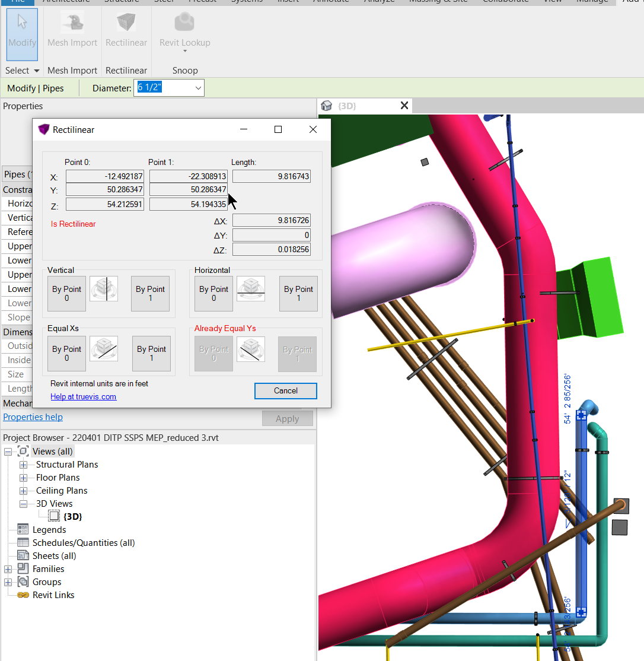Click the Equal Xs diagram icon
This screenshot has height=661, width=644.
click(x=104, y=349)
